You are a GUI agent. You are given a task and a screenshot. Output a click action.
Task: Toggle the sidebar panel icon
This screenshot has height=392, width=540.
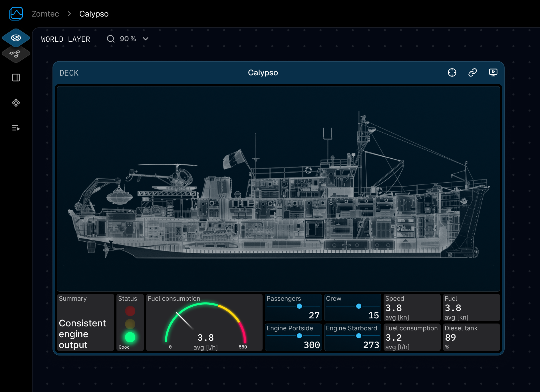point(16,78)
